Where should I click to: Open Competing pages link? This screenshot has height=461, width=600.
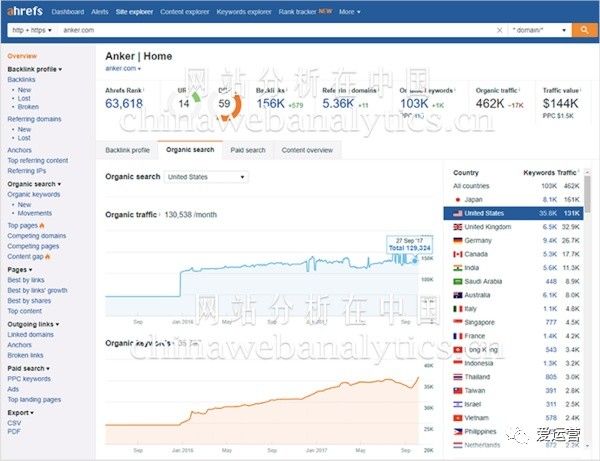click(x=33, y=246)
